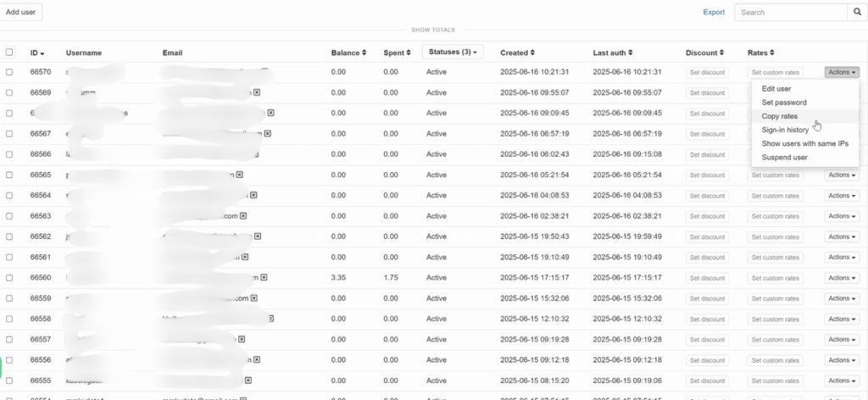The image size is (868, 400).
Task: Click the Export link
Action: tap(714, 13)
